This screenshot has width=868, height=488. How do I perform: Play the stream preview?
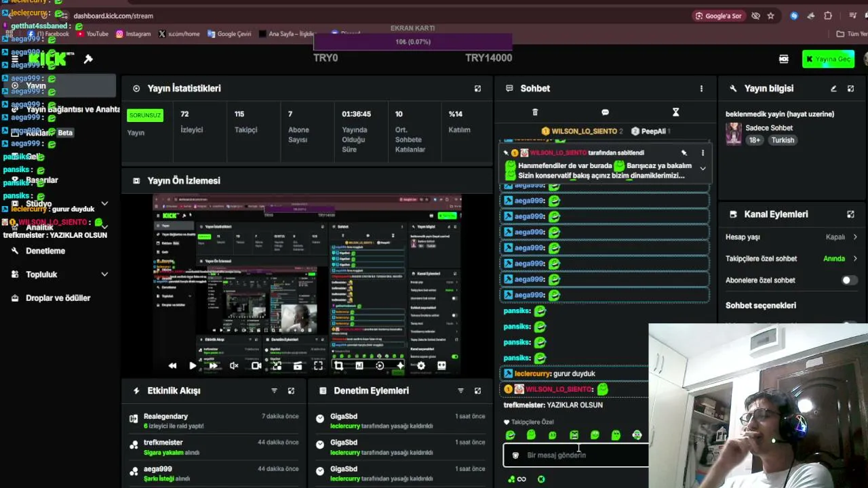(193, 365)
